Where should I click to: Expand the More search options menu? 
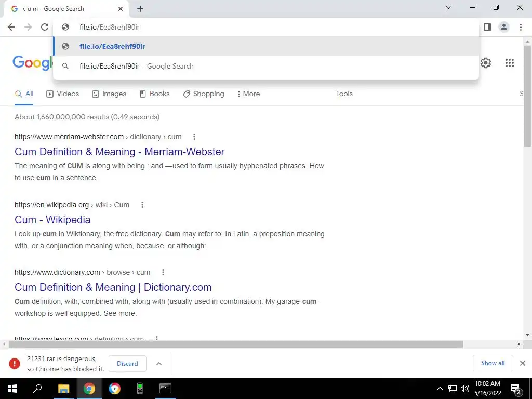point(249,94)
